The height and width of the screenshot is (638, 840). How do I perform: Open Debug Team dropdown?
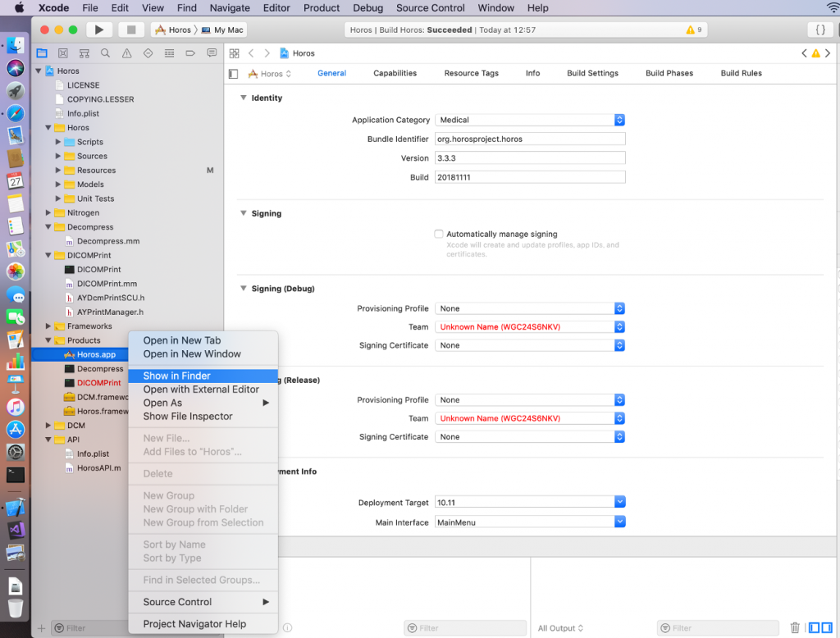pyautogui.click(x=530, y=326)
